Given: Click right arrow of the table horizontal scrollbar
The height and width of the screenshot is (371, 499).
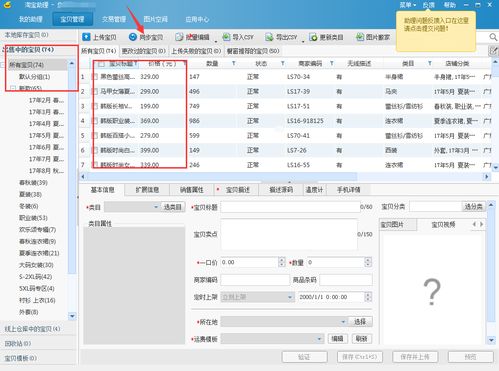Looking at the screenshot, I should [487, 176].
